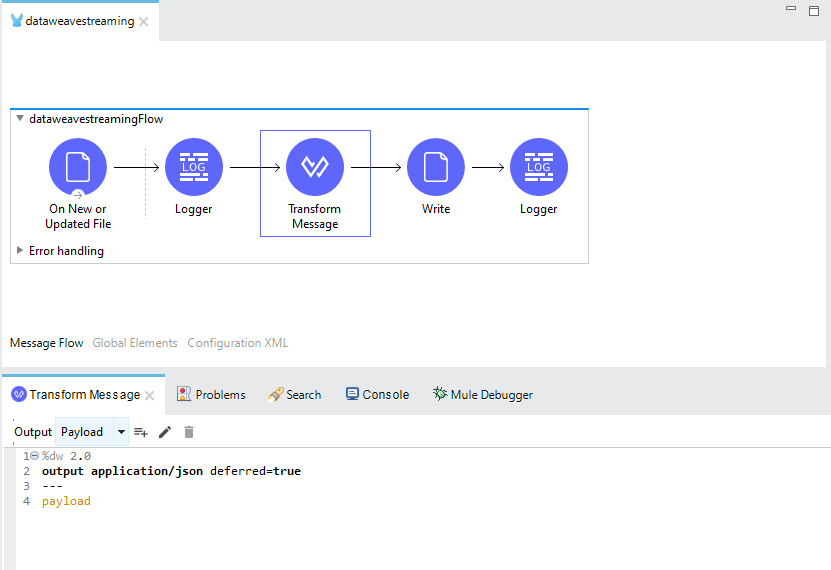Select the Write file component icon

click(436, 167)
